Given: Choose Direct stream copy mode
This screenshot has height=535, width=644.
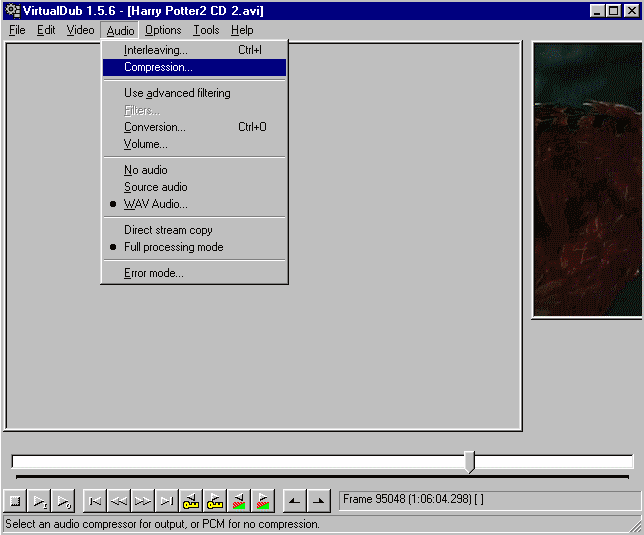Looking at the screenshot, I should (168, 230).
